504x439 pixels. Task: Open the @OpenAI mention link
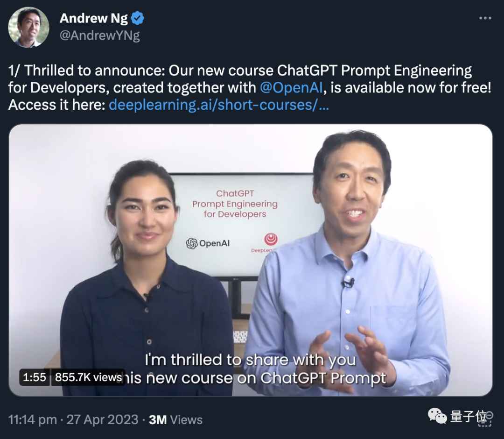point(291,88)
